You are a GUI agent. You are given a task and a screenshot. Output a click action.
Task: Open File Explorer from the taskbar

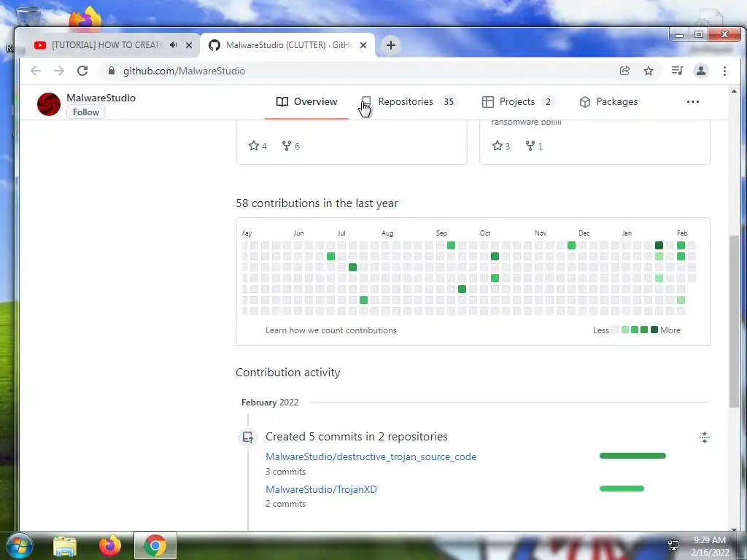point(65,546)
